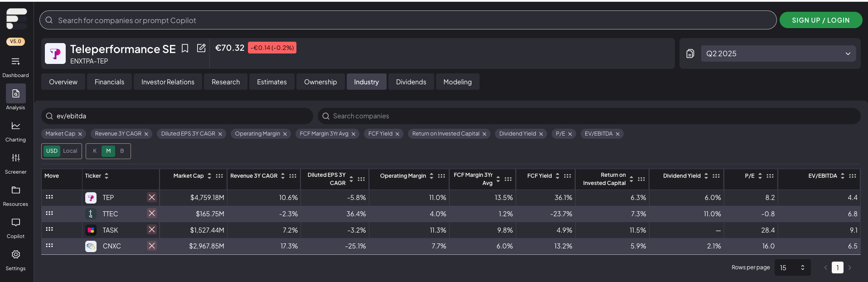Sort by P/E arrows
This screenshot has width=868, height=282.
point(760,176)
